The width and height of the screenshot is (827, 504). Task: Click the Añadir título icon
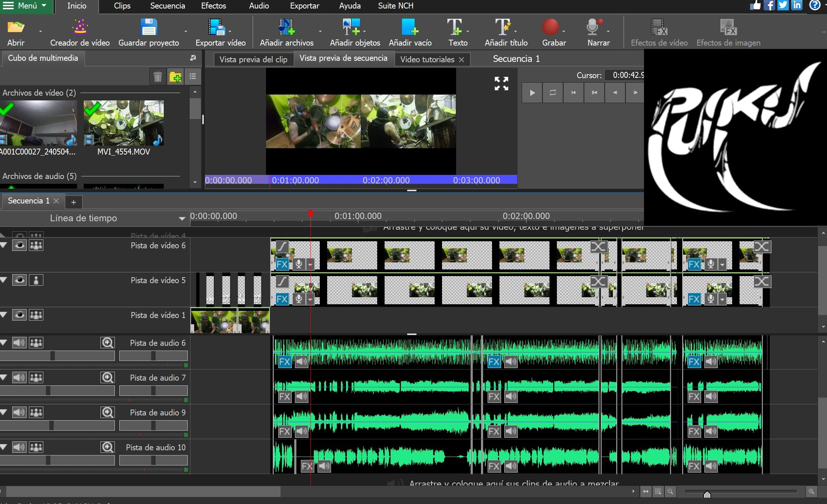tap(503, 27)
